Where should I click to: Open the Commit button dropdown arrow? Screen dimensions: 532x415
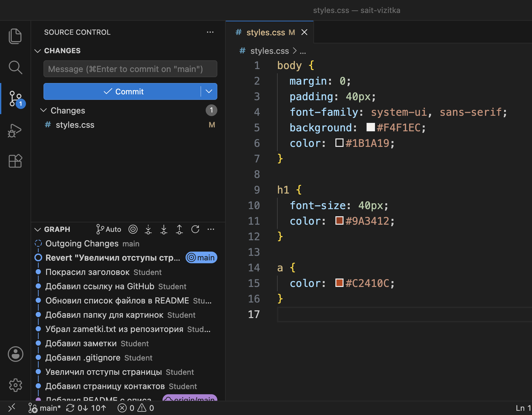point(209,91)
